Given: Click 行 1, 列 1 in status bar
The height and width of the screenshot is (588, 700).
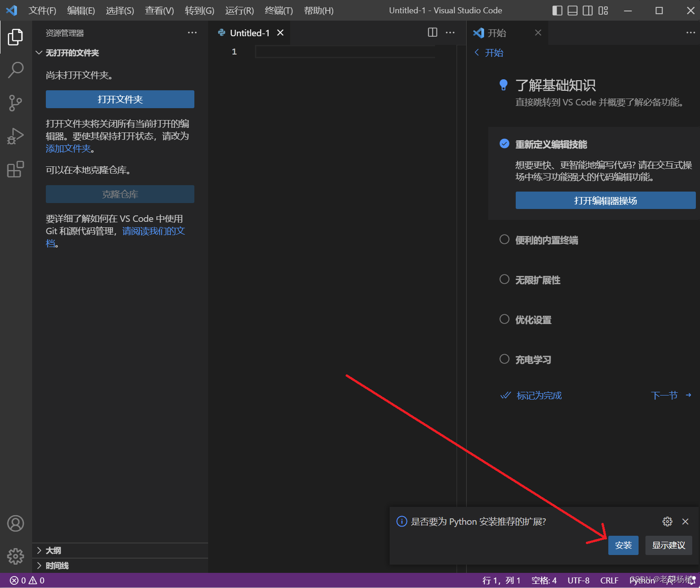Looking at the screenshot, I should point(502,581).
